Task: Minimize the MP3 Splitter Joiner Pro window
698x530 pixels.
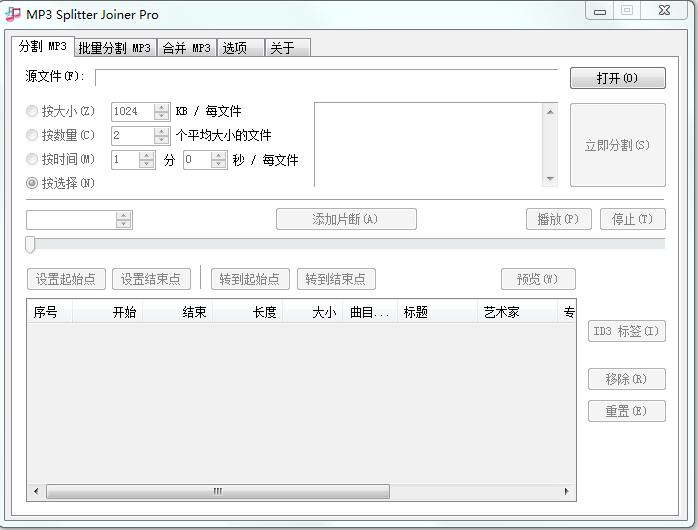Action: 600,11
